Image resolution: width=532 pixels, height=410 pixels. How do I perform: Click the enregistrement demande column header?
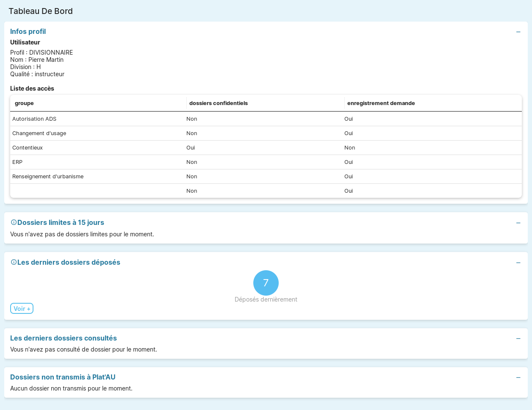pyautogui.click(x=381, y=103)
